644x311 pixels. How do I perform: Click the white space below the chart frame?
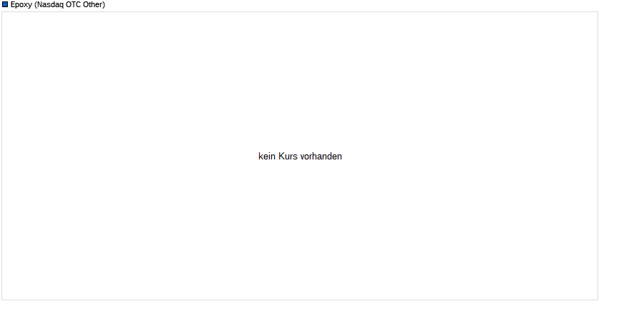point(300,306)
